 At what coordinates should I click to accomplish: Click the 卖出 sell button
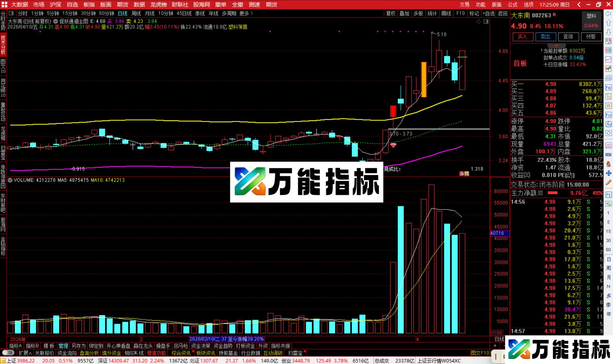tap(545, 37)
